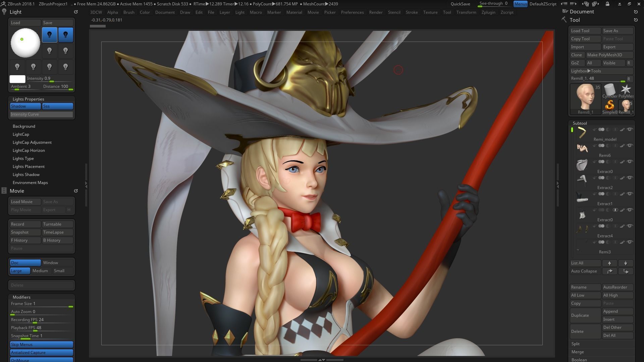This screenshot has height=362, width=644.
Task: Collapse the Subtool section header
Action: [x=580, y=123]
